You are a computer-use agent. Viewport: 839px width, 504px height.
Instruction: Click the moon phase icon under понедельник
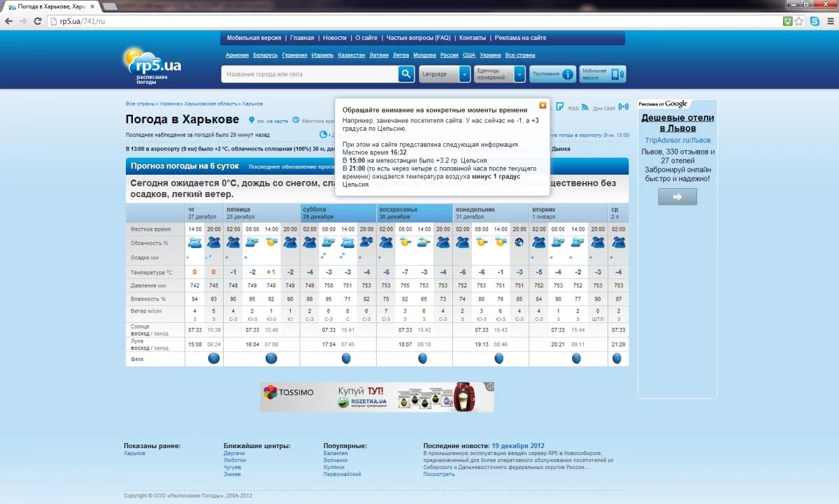click(499, 359)
